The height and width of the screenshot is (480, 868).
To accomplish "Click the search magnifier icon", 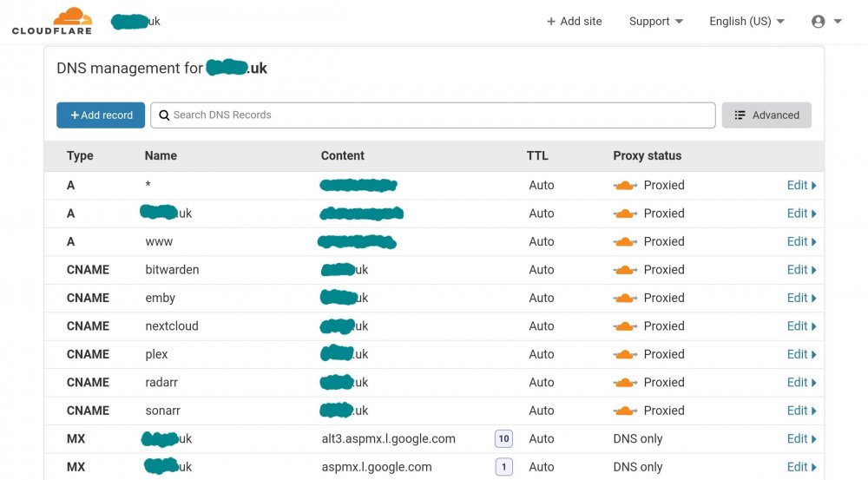I will [x=164, y=115].
